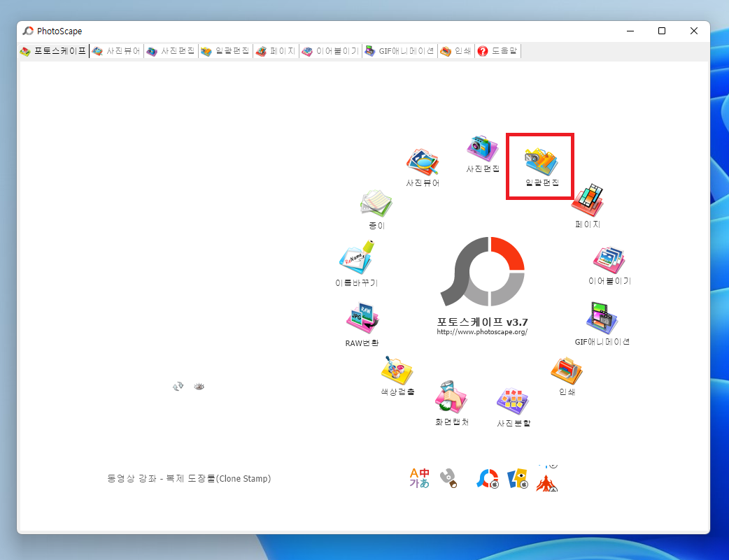This screenshot has height=560, width=729.
Task: Switch to the 페이지 tab
Action: click(x=276, y=50)
